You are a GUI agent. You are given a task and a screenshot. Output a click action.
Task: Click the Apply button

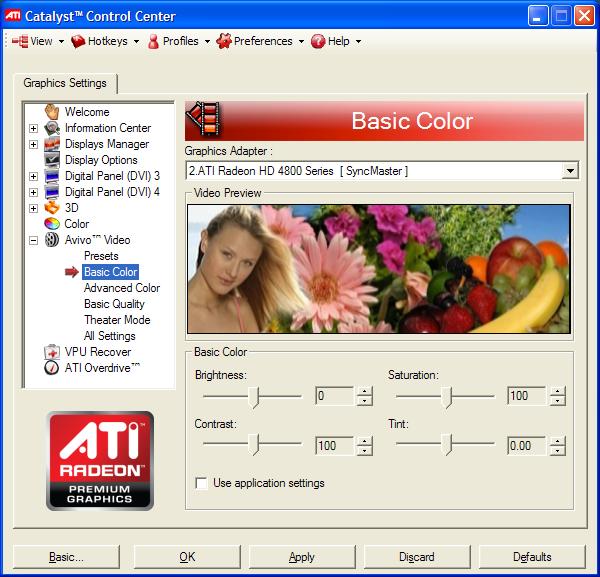click(x=302, y=557)
